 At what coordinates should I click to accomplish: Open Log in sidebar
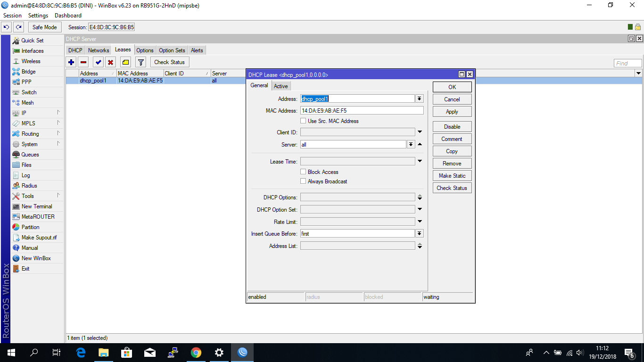pyautogui.click(x=37, y=175)
